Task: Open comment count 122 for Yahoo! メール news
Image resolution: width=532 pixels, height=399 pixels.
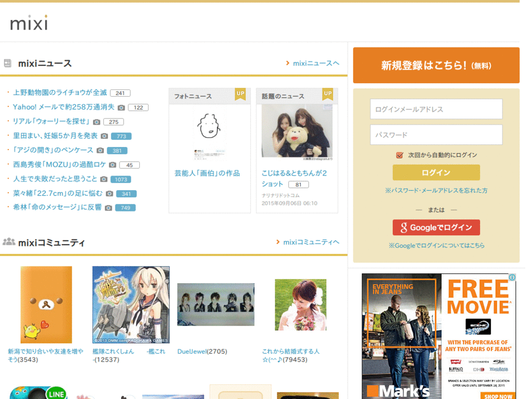Action: (138, 108)
